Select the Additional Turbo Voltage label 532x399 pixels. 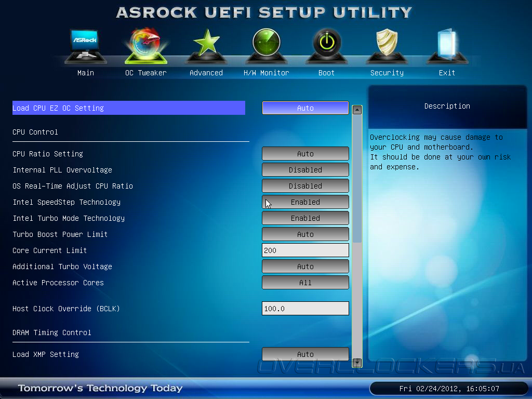[x=62, y=267]
